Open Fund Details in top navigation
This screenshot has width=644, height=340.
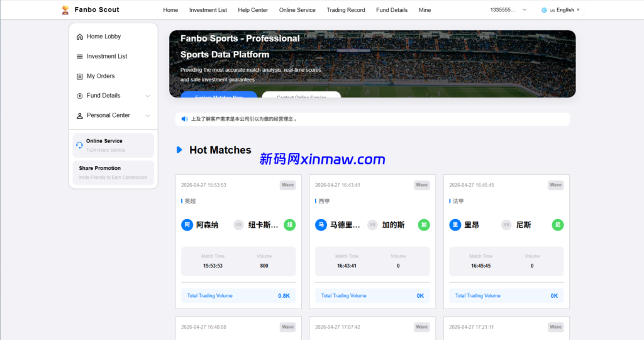pos(391,10)
